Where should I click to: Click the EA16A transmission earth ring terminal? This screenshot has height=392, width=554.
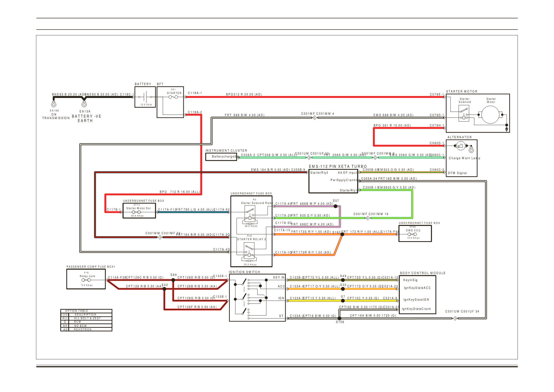54,104
